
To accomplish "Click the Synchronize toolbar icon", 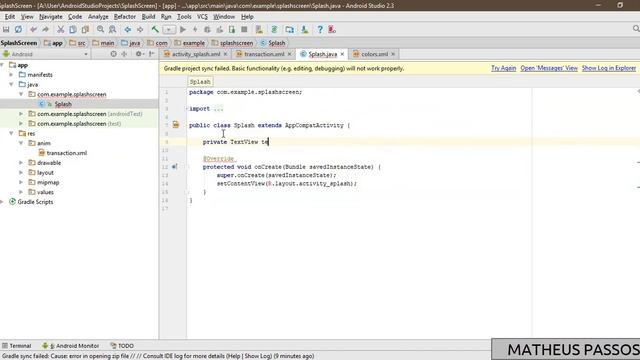I will [x=18, y=29].
